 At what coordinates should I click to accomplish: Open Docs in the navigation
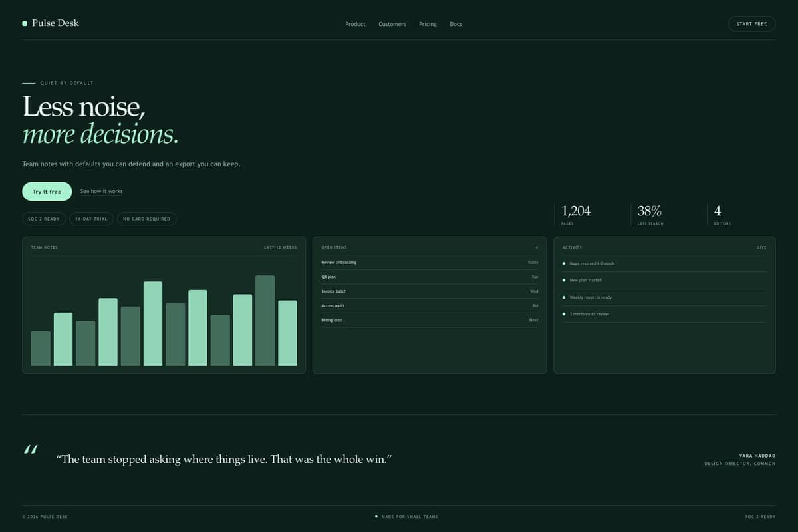click(x=456, y=24)
